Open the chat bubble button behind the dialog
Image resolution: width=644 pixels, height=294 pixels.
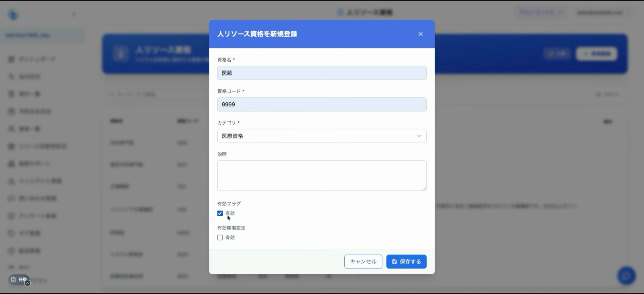(x=627, y=276)
